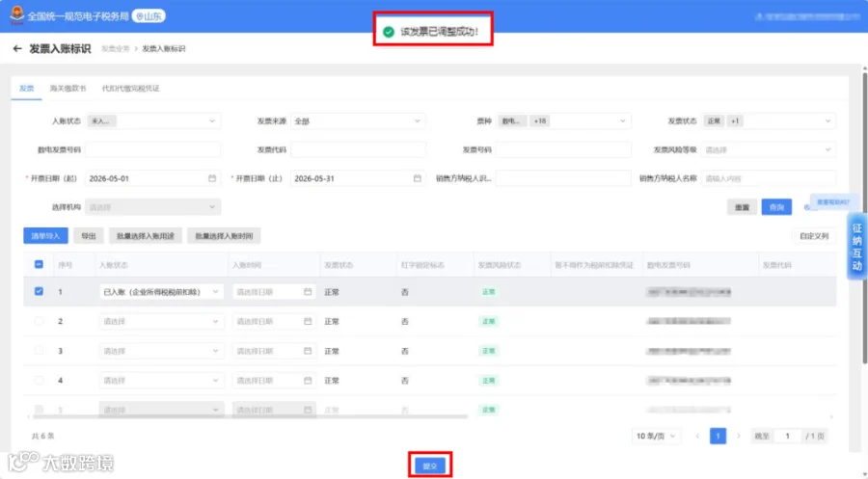
Task: Switch to the 海关缴款书 tab
Action: pyautogui.click(x=68, y=89)
